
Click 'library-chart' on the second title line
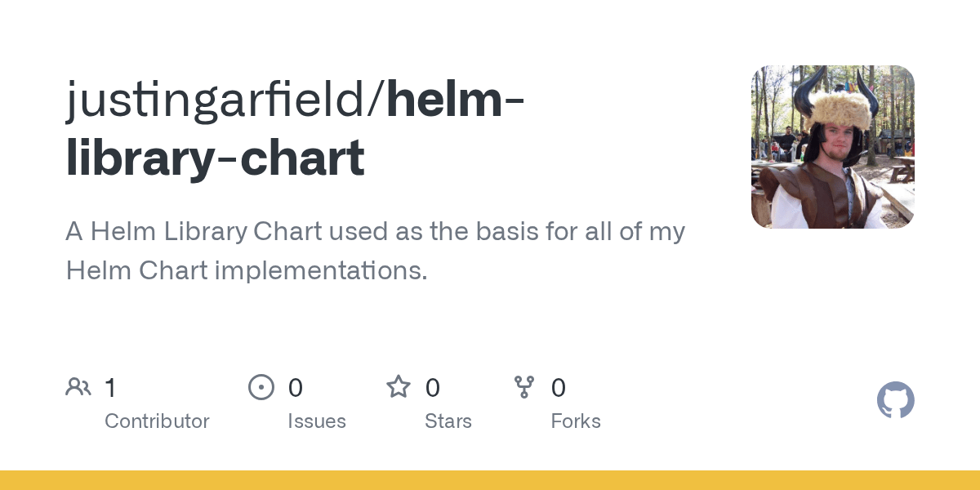coord(215,158)
